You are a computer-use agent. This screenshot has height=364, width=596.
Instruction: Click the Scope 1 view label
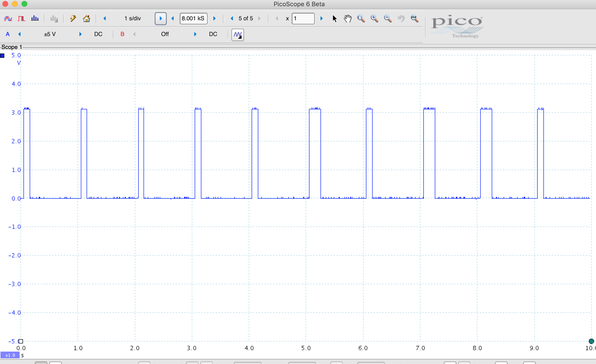coord(12,47)
